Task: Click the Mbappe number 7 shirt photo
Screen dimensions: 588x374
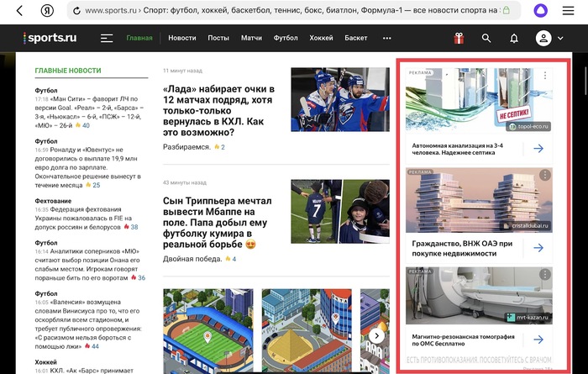Action: point(340,211)
